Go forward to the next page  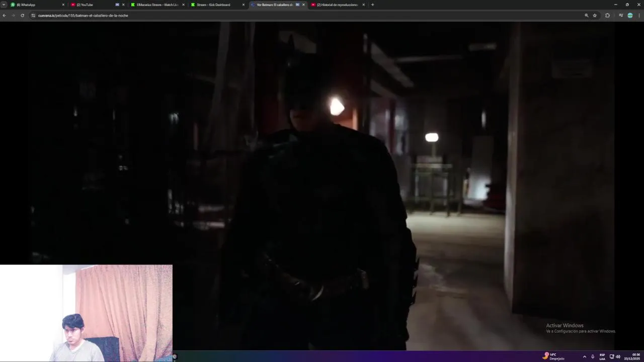(13, 16)
